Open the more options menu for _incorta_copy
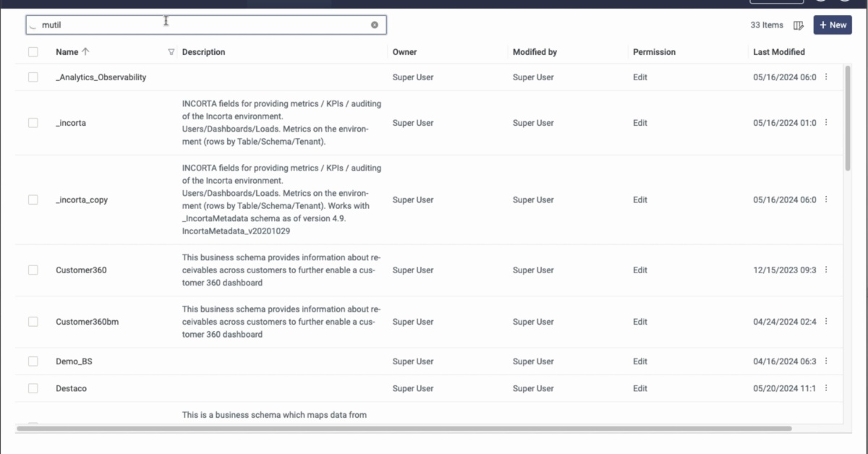The height and width of the screenshot is (454, 868). (826, 200)
